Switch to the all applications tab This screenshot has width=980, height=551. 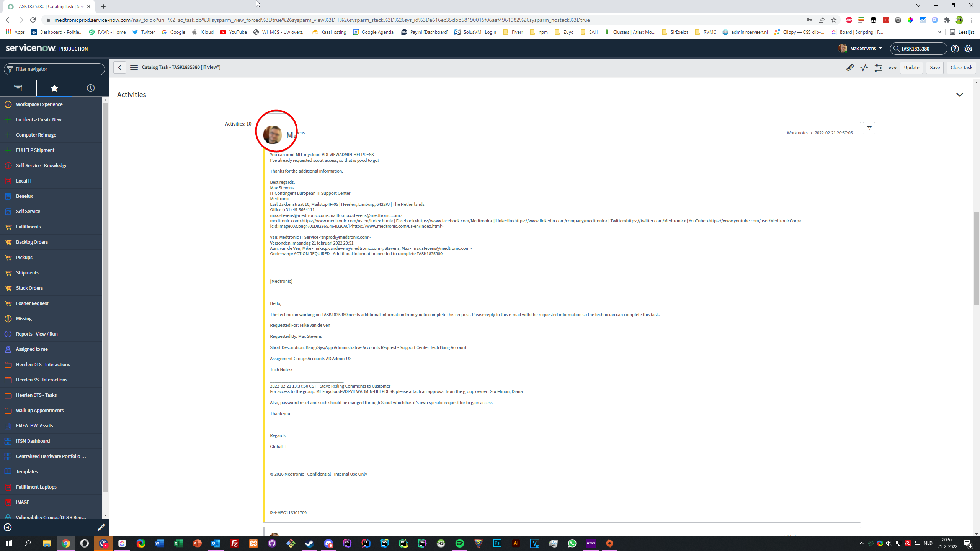[x=18, y=88]
